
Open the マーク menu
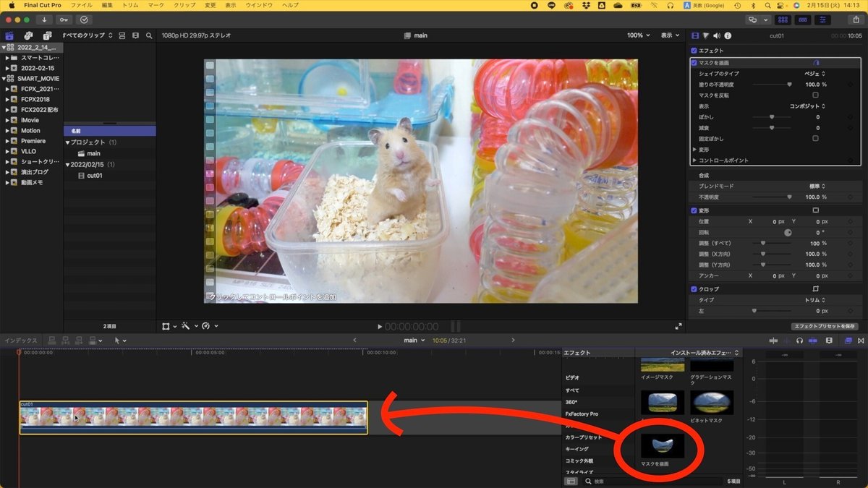[x=156, y=5]
